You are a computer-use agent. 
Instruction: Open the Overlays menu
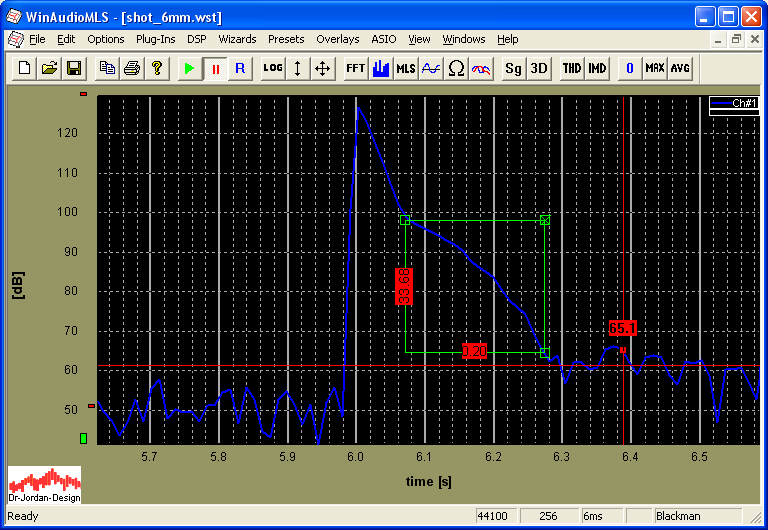point(337,39)
